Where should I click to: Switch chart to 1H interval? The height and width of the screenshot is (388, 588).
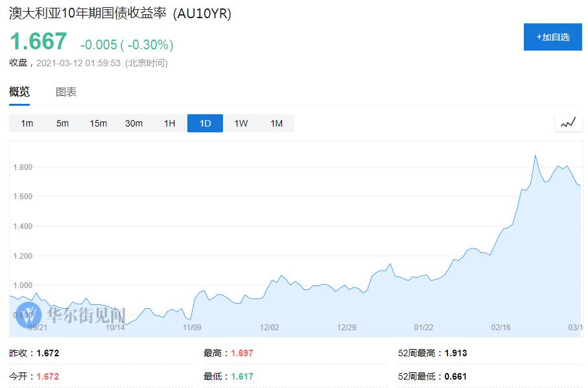coord(169,123)
